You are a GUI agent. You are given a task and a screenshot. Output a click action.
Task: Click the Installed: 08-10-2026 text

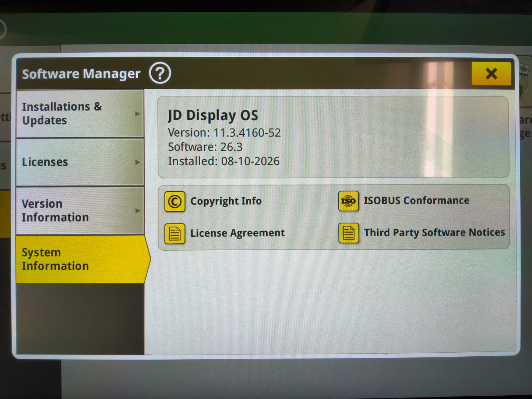223,162
